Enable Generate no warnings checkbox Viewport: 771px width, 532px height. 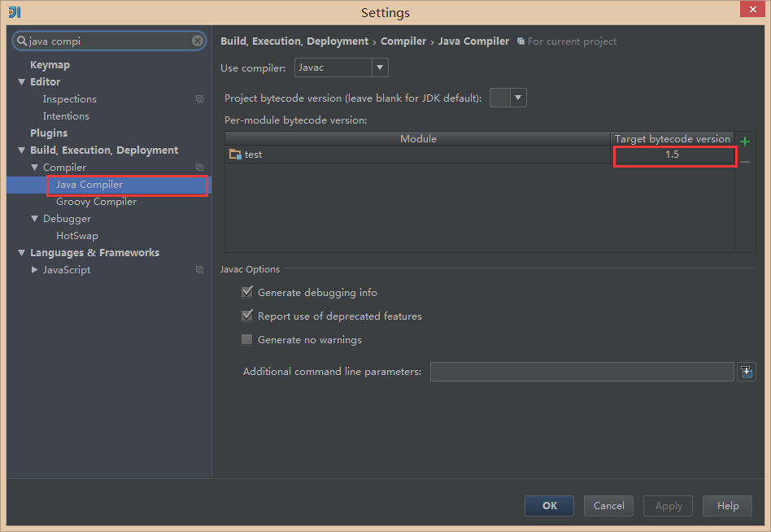247,339
